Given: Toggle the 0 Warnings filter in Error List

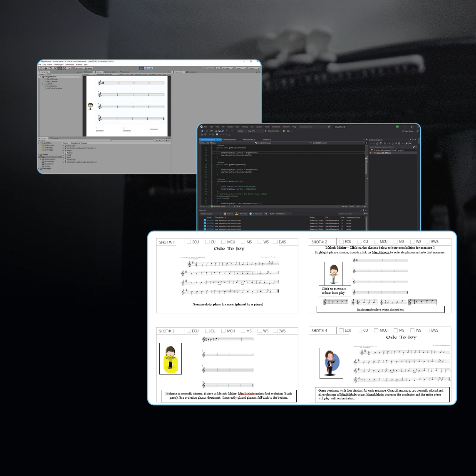Looking at the screenshot, I should coord(241,214).
